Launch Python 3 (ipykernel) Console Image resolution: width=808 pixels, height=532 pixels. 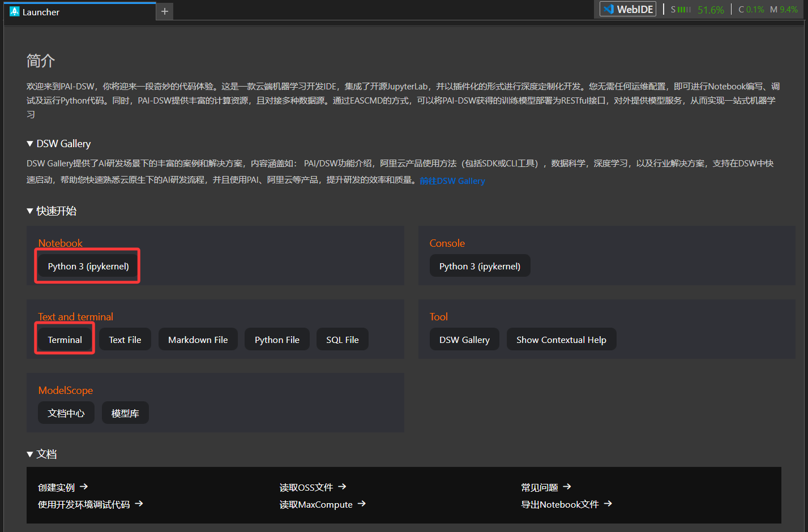480,266
